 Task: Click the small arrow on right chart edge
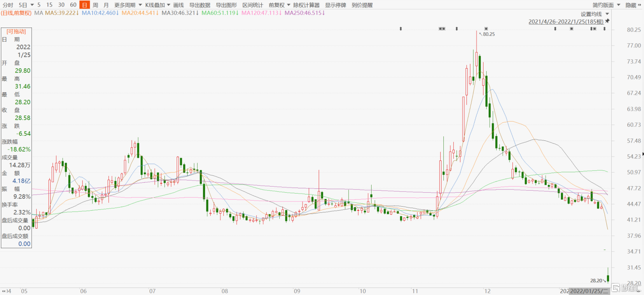642,153
